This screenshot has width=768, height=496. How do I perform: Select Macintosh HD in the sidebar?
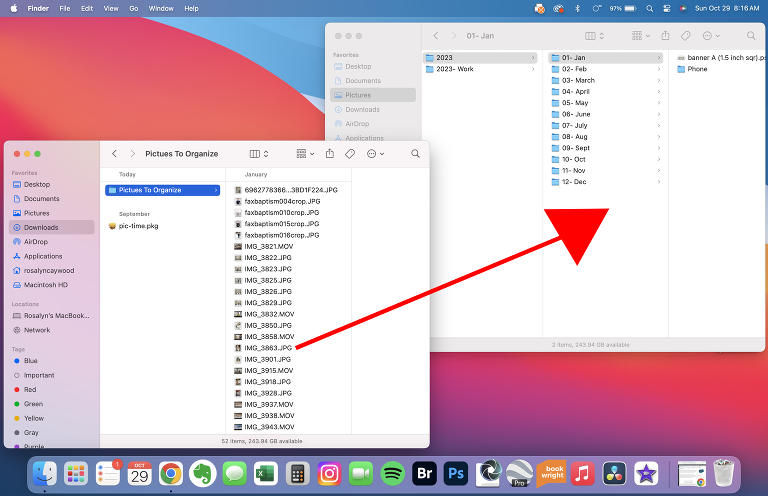click(47, 284)
